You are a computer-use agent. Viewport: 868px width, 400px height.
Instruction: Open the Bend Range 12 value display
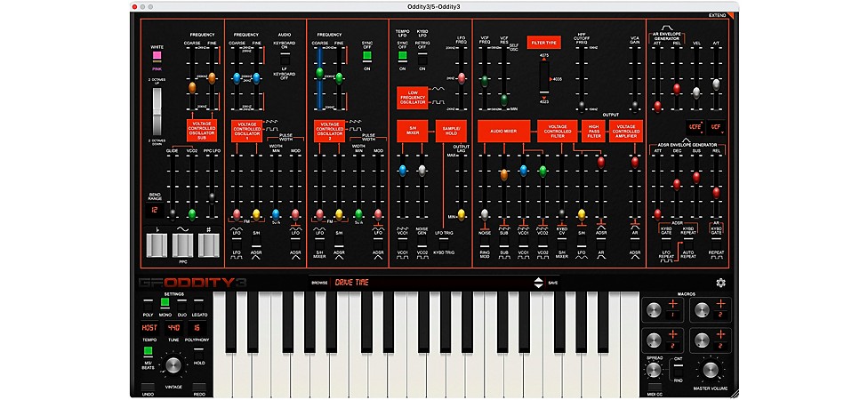[x=155, y=211]
